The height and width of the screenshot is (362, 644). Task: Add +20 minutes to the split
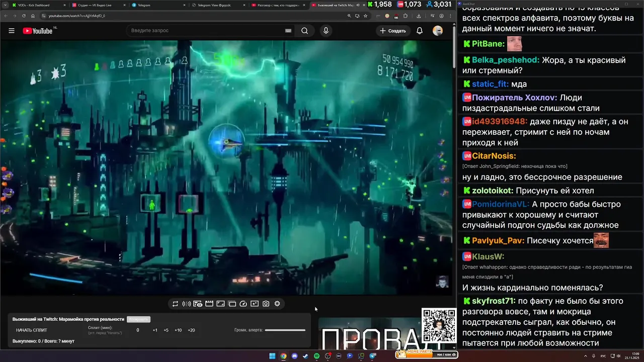[x=191, y=330]
